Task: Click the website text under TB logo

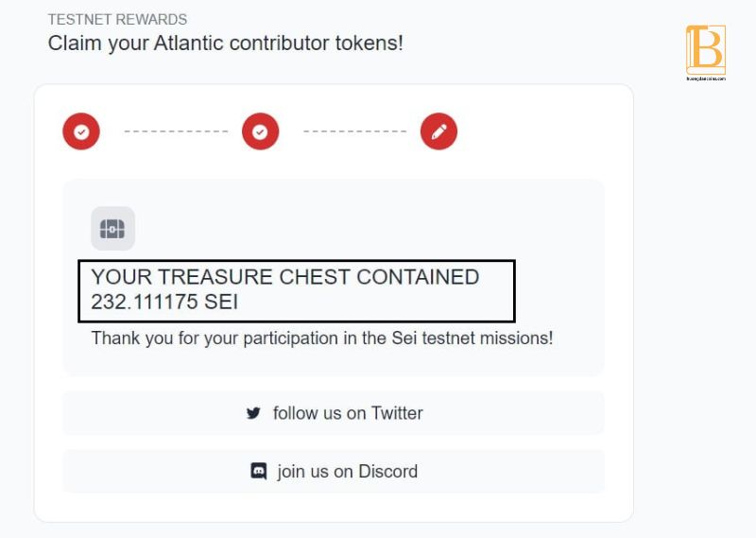Action: (x=706, y=78)
